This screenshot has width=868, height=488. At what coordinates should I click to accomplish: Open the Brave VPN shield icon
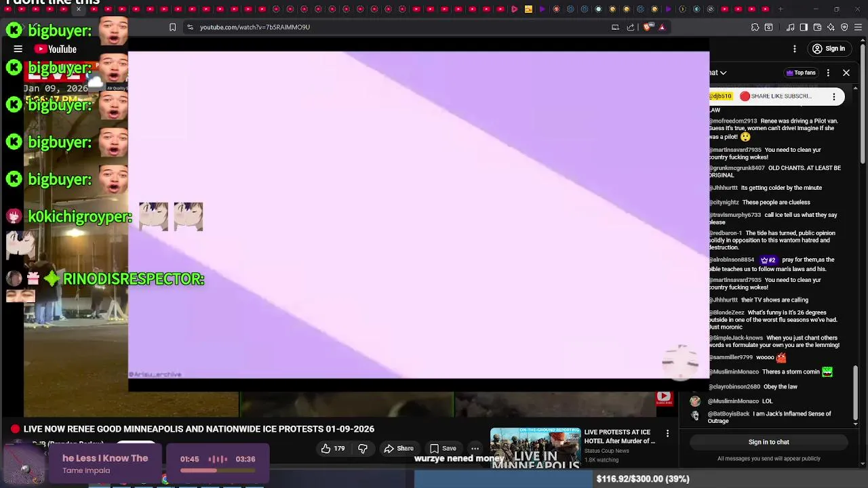pyautogui.click(x=844, y=27)
